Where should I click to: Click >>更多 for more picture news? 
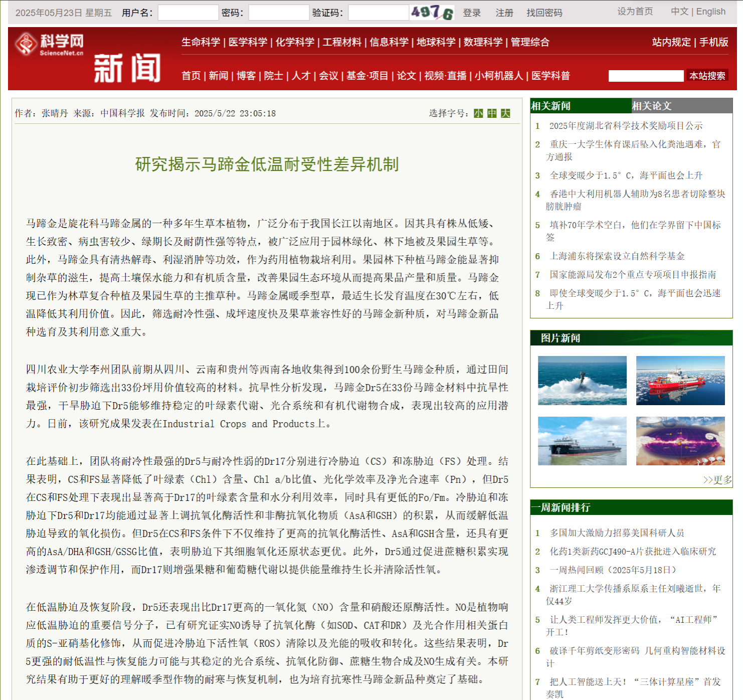717,480
